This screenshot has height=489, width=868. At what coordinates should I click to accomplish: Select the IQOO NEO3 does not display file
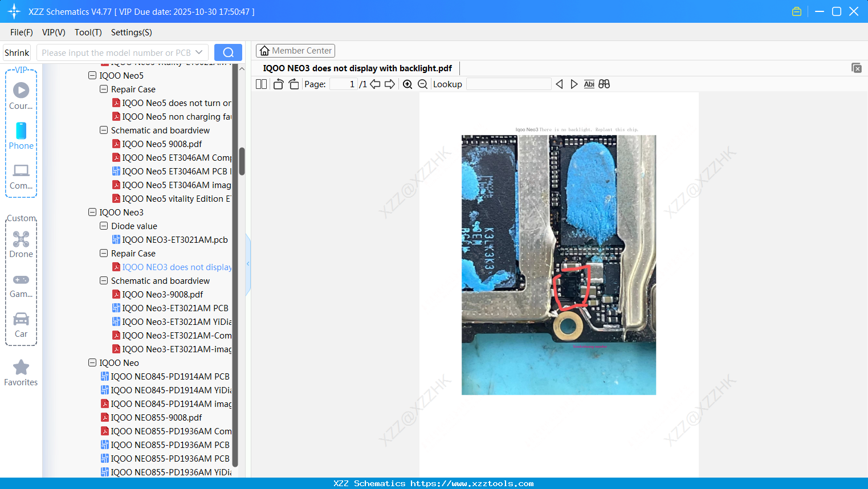coord(172,267)
